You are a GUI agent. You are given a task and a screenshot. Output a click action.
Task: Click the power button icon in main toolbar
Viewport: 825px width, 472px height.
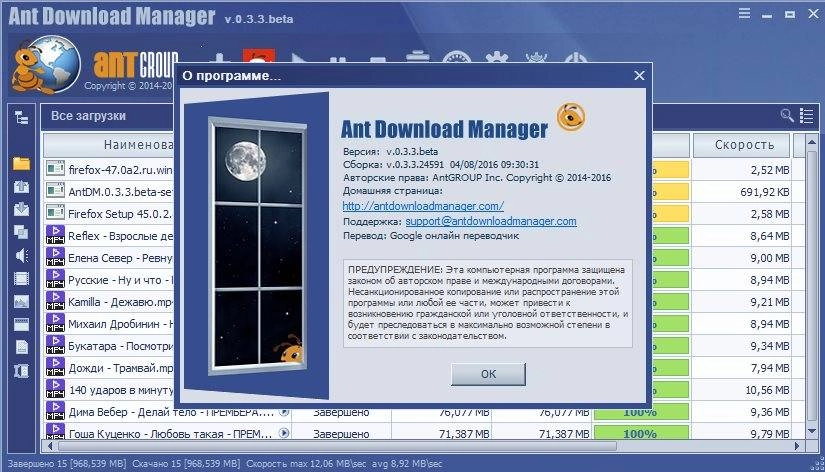pyautogui.click(x=576, y=58)
